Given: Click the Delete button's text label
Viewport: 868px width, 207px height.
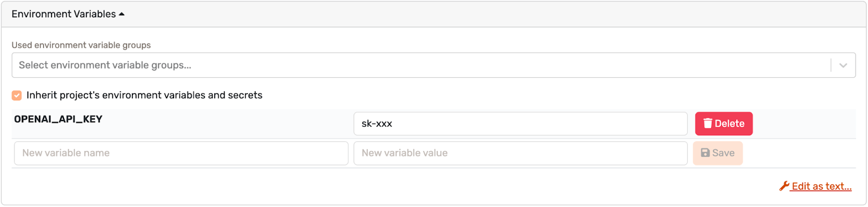Looking at the screenshot, I should (x=729, y=123).
